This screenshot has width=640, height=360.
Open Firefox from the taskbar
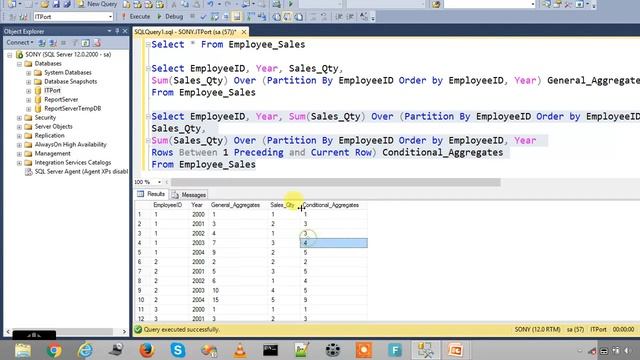147,350
